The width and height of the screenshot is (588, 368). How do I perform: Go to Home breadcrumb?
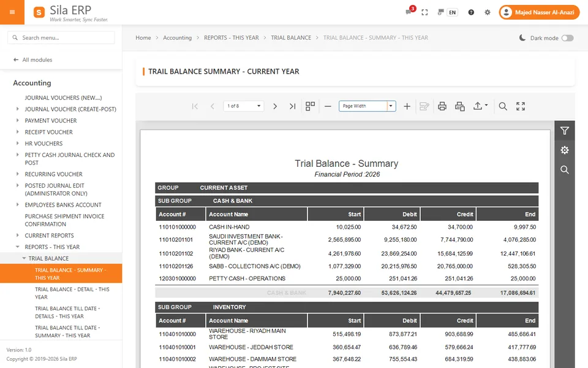point(143,37)
